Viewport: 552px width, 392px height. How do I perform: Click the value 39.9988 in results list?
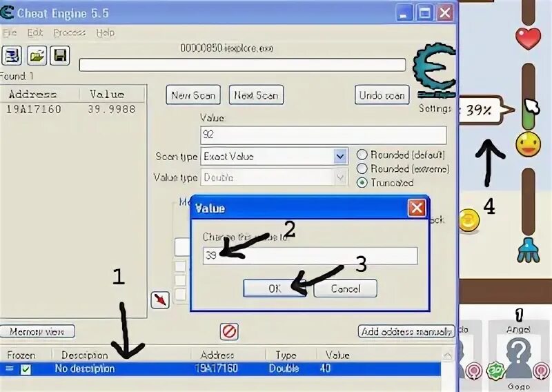[112, 109]
